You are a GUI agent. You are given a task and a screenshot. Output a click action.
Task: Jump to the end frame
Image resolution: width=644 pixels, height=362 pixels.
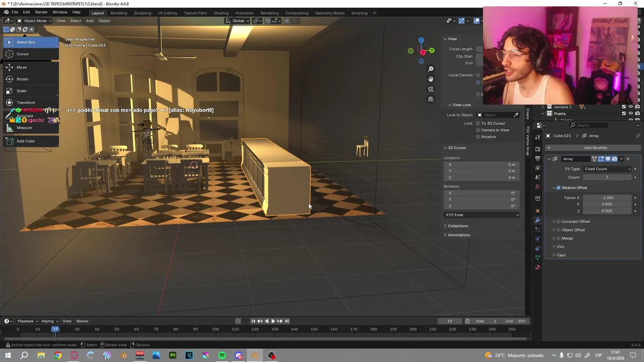point(287,321)
